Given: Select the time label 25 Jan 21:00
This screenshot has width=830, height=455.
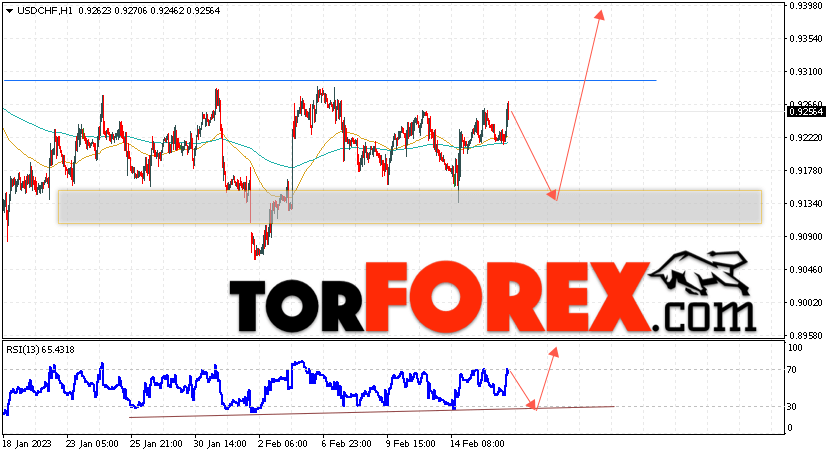Looking at the screenshot, I should tap(156, 444).
